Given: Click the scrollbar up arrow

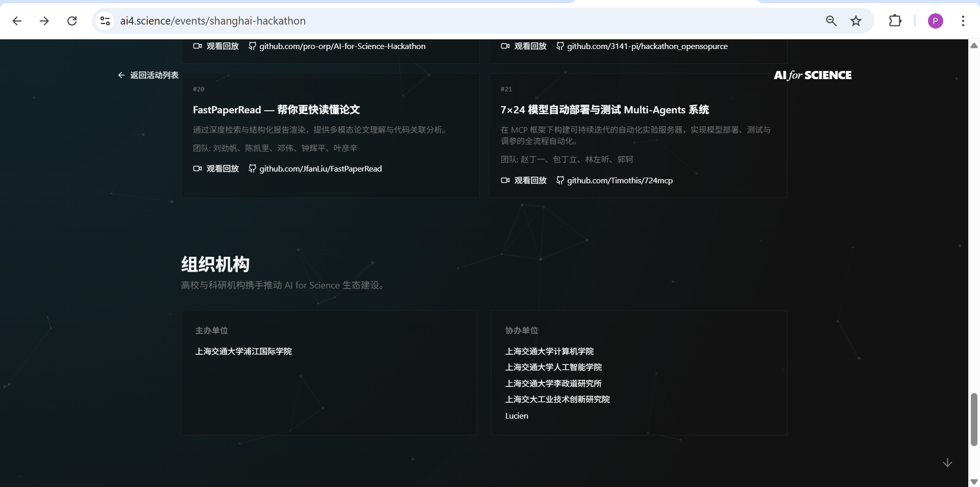Looking at the screenshot, I should (x=974, y=45).
